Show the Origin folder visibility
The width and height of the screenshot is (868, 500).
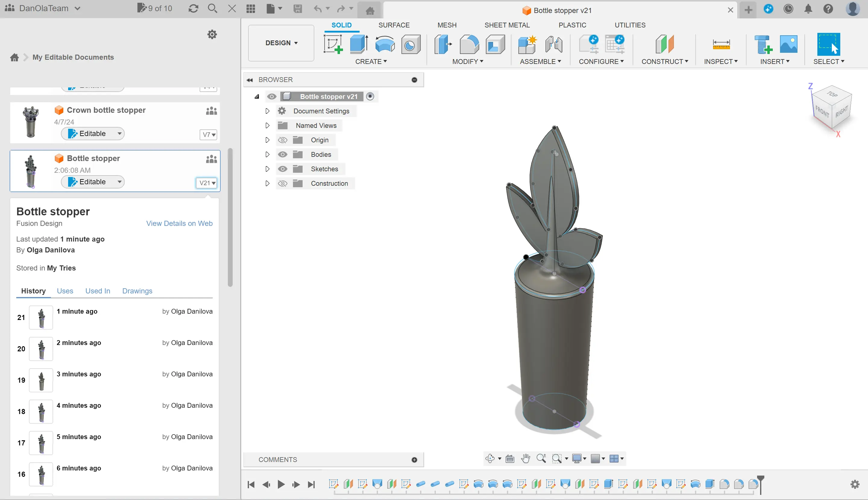(x=282, y=140)
